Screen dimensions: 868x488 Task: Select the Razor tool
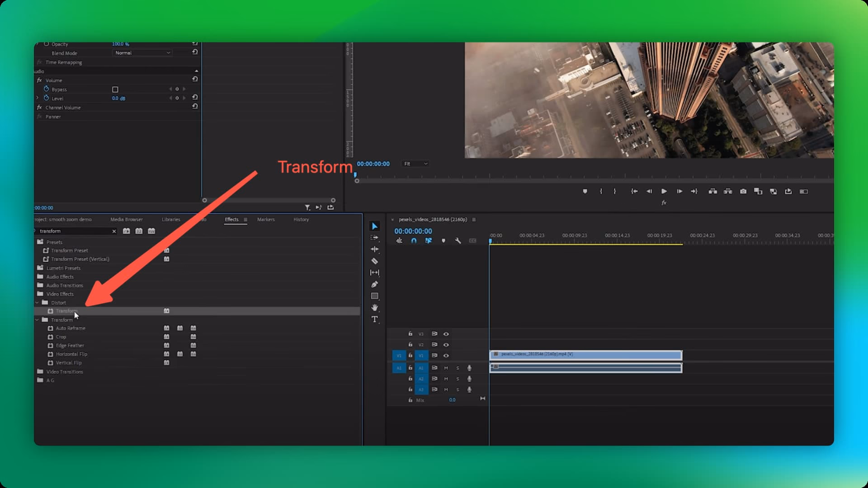pyautogui.click(x=374, y=261)
